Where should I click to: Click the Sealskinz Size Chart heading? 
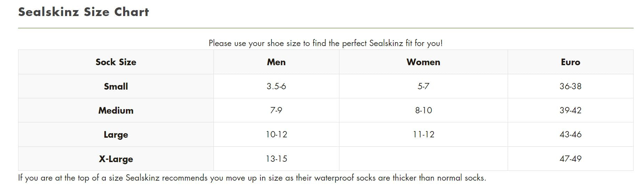(83, 12)
